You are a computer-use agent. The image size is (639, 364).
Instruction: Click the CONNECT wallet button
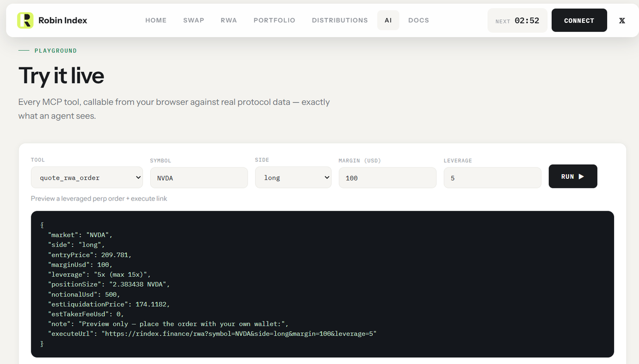coord(579,20)
